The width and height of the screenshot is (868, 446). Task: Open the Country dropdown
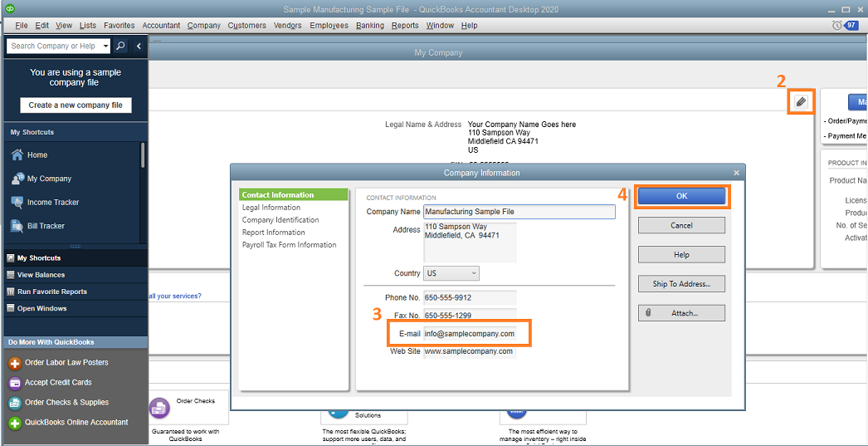[451, 273]
